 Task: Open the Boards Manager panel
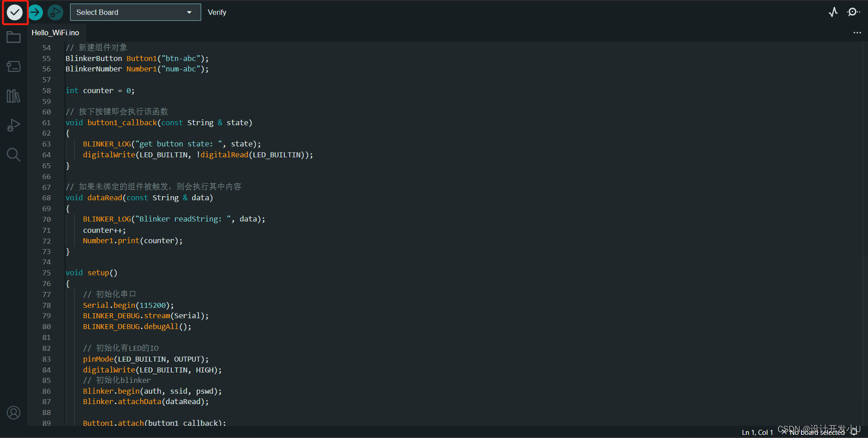[14, 66]
